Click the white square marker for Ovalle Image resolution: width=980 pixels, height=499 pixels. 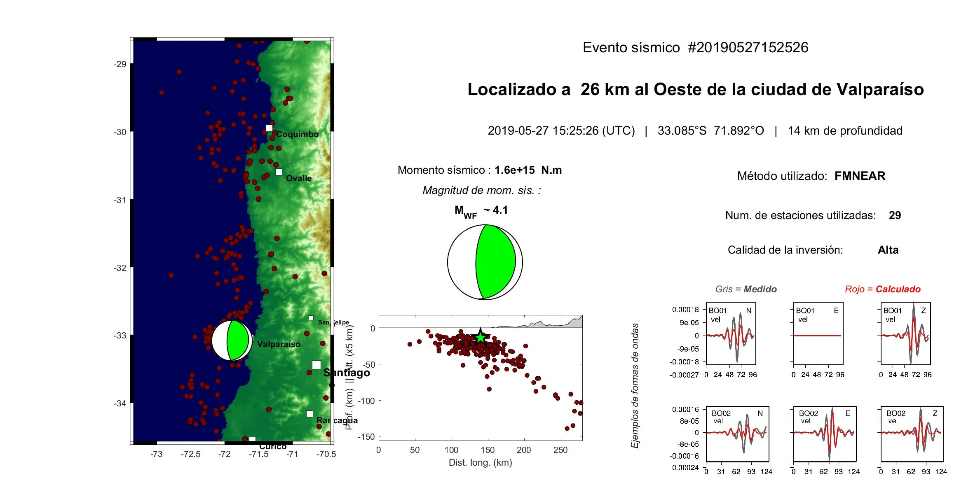tap(279, 172)
